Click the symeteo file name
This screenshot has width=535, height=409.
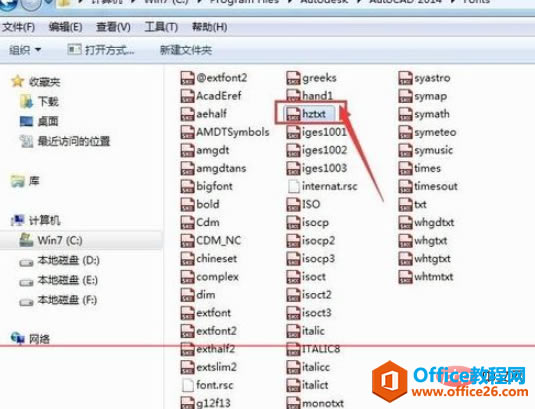(435, 132)
